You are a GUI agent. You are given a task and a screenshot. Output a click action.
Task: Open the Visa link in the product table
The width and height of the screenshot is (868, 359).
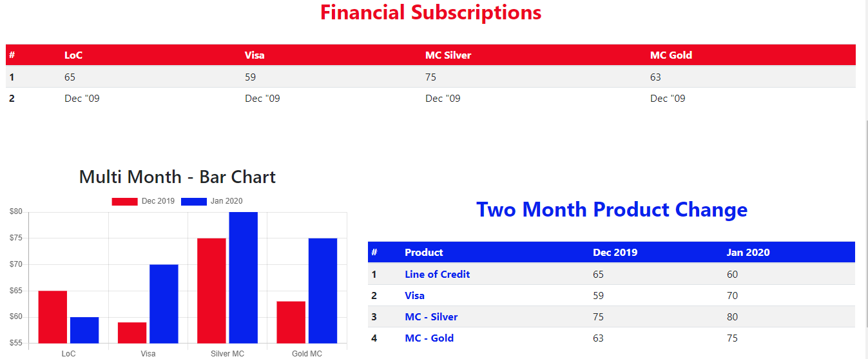pos(414,295)
